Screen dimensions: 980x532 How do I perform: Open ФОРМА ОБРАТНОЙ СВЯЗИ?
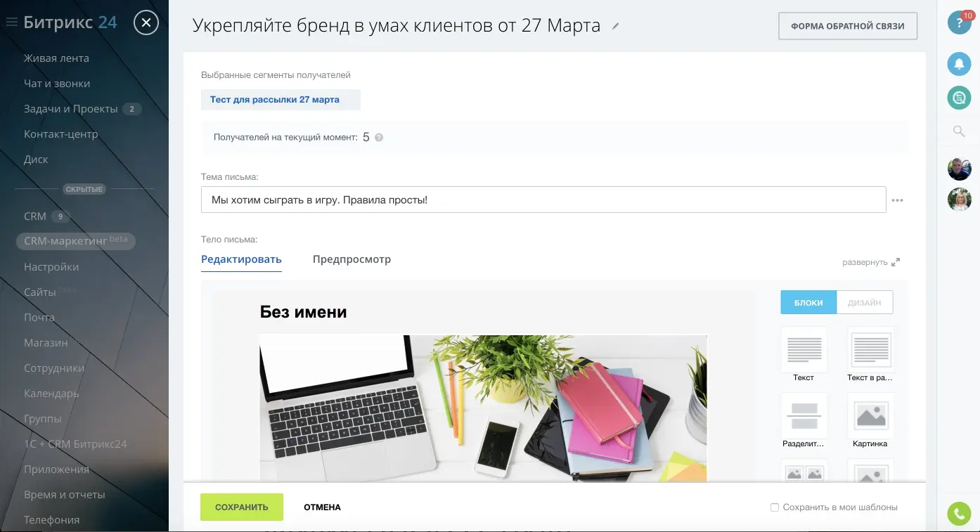pyautogui.click(x=847, y=25)
